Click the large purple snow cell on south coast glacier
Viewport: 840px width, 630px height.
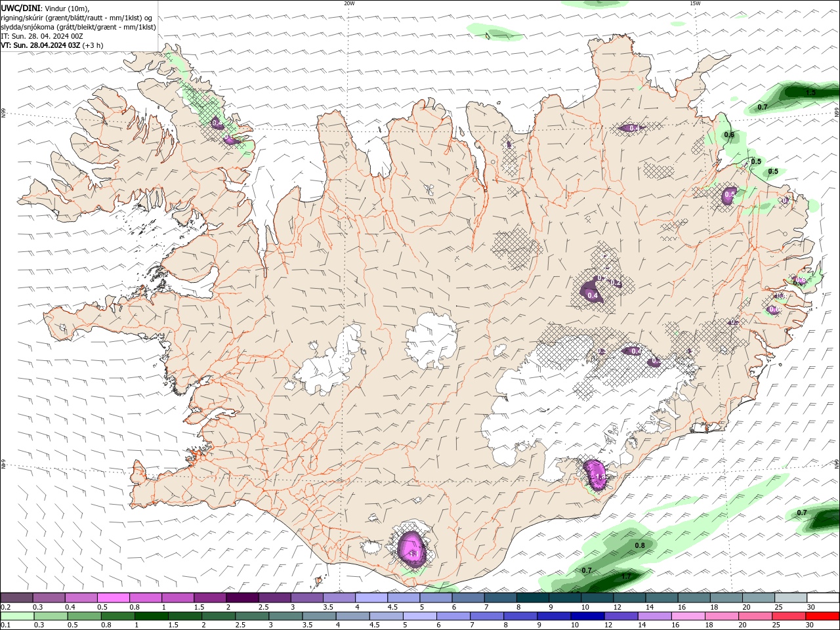pyautogui.click(x=413, y=548)
